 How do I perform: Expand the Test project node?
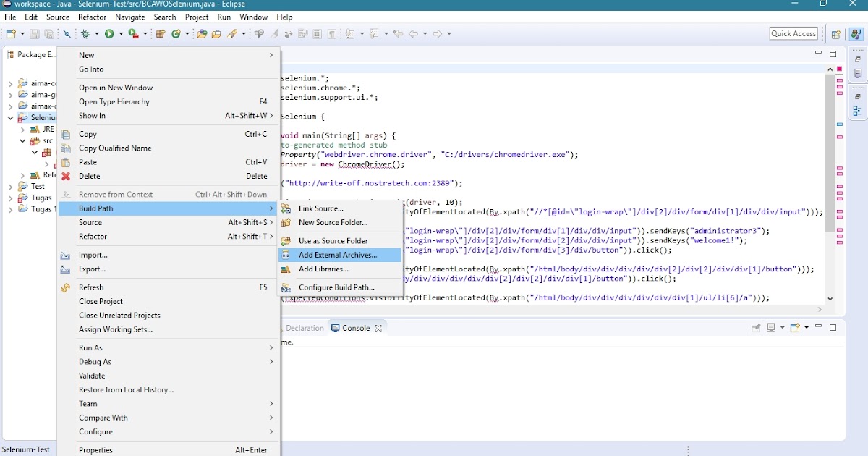pyautogui.click(x=11, y=187)
